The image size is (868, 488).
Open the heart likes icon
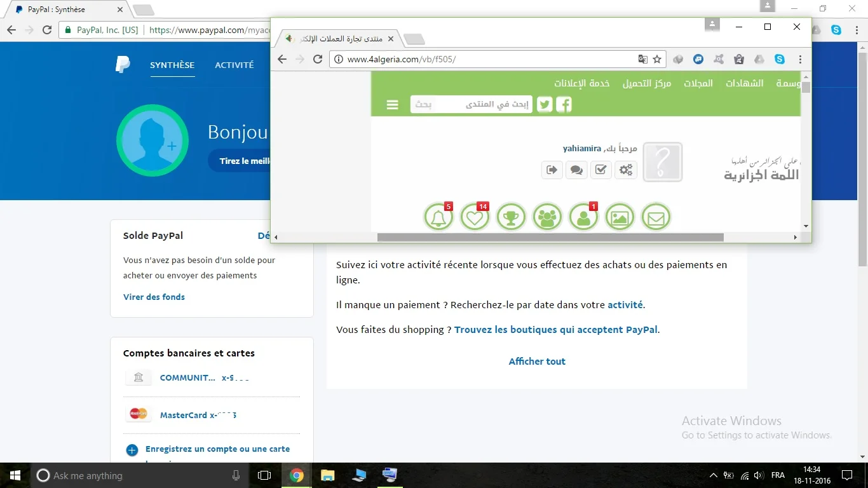[x=475, y=217]
